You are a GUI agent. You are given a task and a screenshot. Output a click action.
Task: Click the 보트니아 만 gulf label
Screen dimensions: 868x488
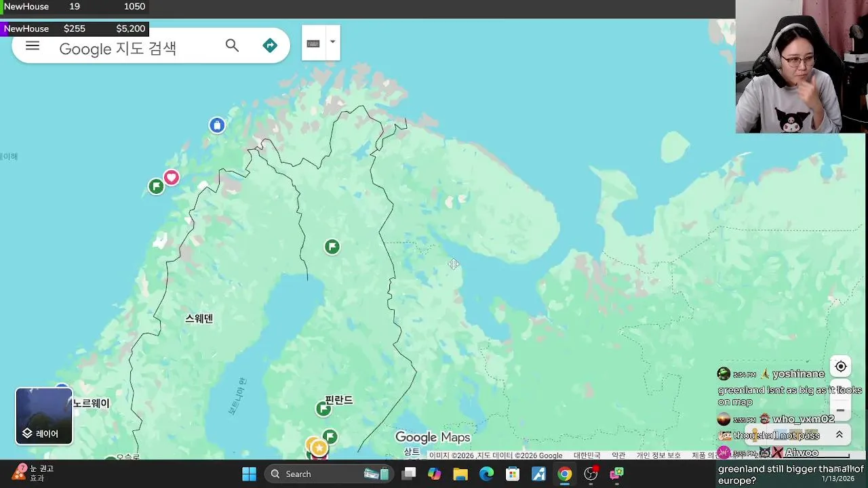click(x=237, y=397)
